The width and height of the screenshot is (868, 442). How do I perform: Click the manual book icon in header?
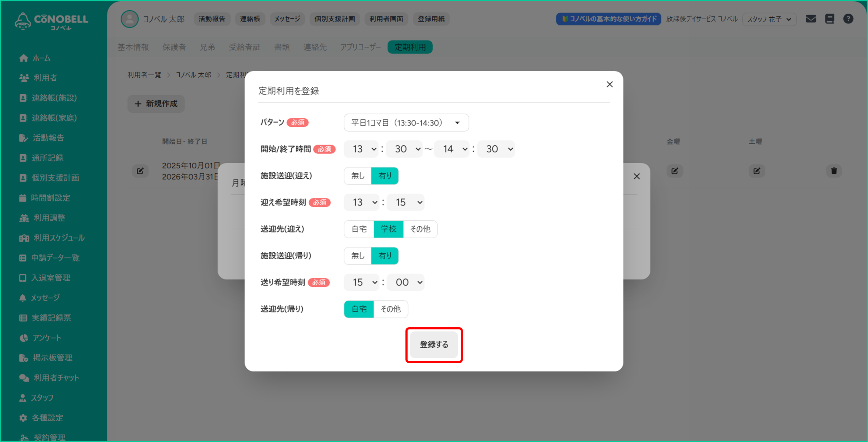click(829, 19)
